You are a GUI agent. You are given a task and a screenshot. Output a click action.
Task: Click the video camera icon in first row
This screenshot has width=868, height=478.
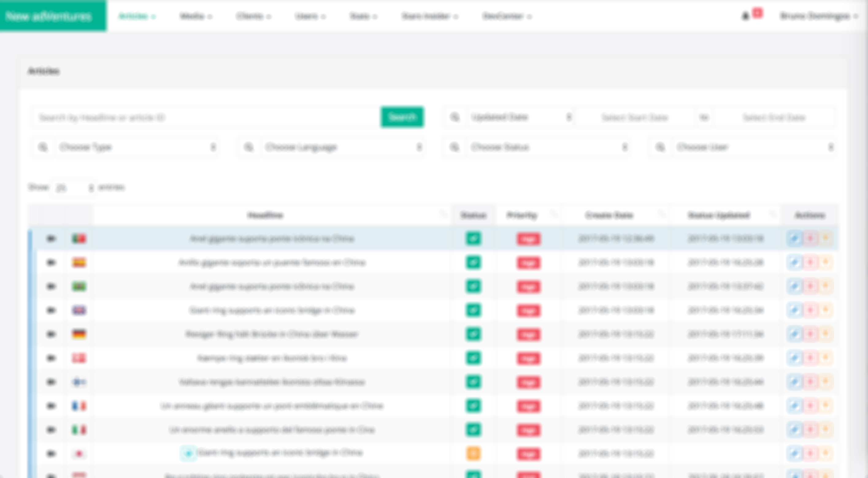click(51, 239)
